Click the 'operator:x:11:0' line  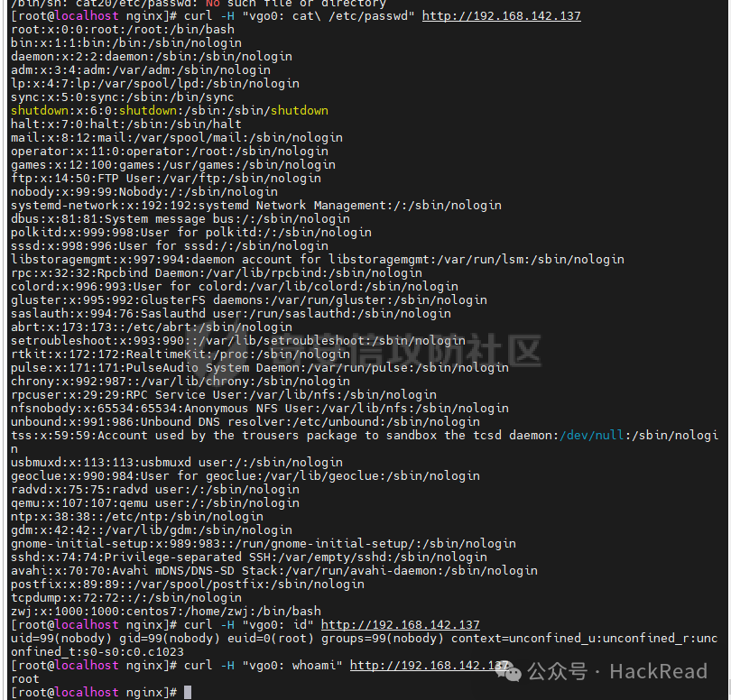170,151
